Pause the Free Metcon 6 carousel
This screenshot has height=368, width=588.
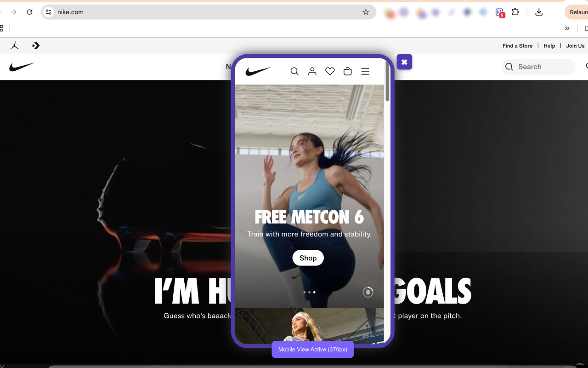click(x=368, y=292)
